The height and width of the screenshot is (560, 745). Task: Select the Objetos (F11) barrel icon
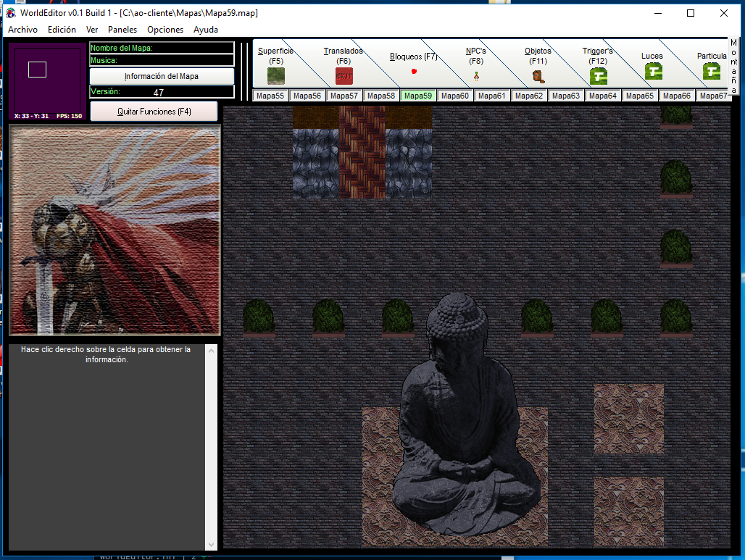point(538,77)
